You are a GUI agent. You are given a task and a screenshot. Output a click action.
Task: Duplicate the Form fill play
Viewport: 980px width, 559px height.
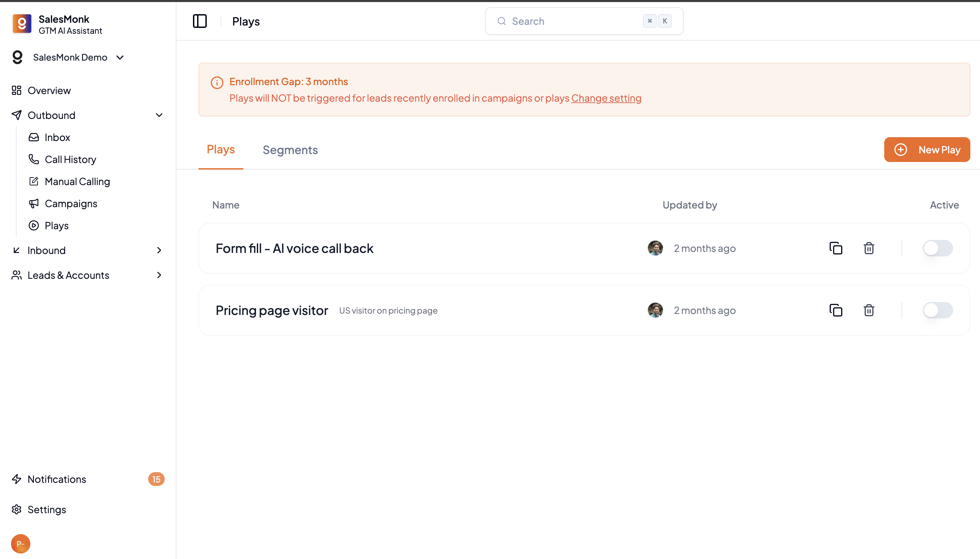(836, 248)
